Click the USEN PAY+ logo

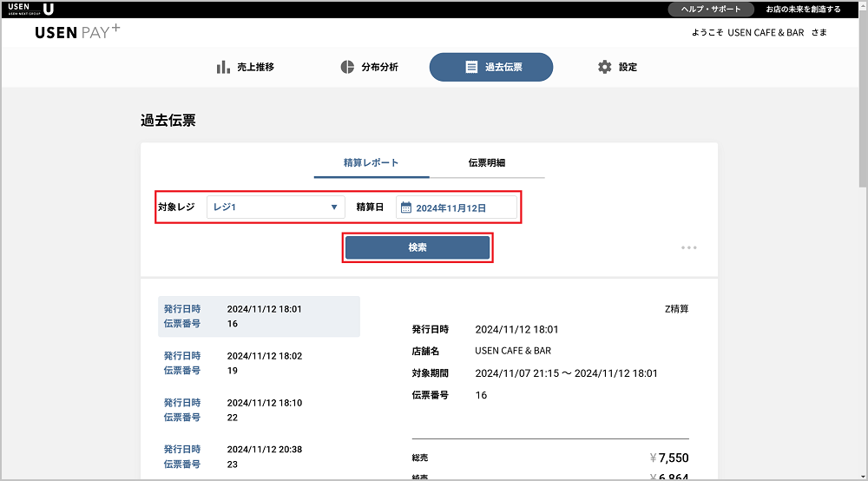(78, 33)
